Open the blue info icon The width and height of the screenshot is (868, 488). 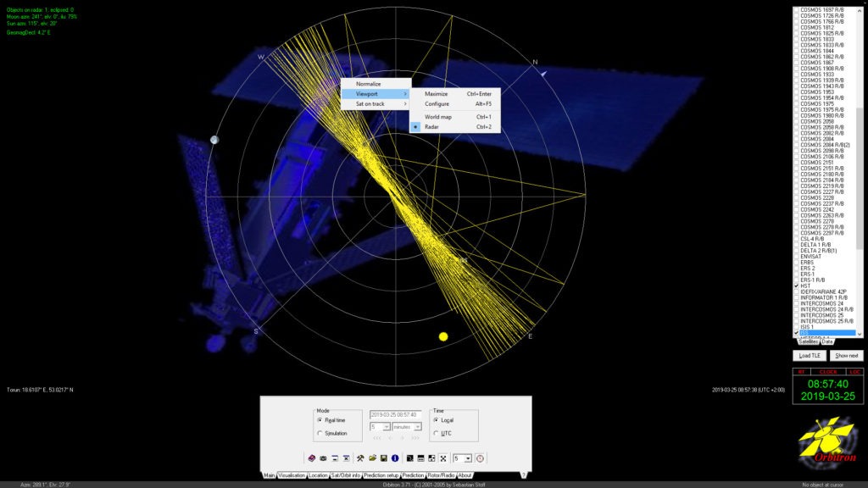[395, 458]
